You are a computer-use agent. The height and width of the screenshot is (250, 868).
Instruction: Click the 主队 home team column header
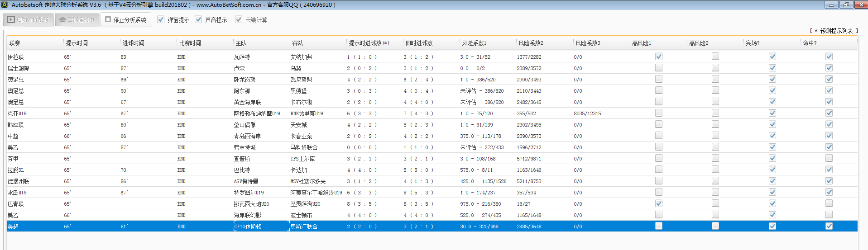pyautogui.click(x=241, y=43)
